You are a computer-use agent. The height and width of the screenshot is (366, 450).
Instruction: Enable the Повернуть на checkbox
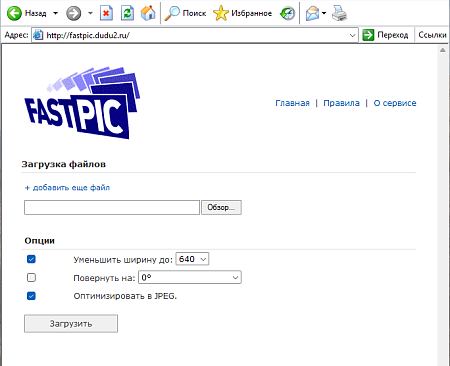tap(31, 277)
